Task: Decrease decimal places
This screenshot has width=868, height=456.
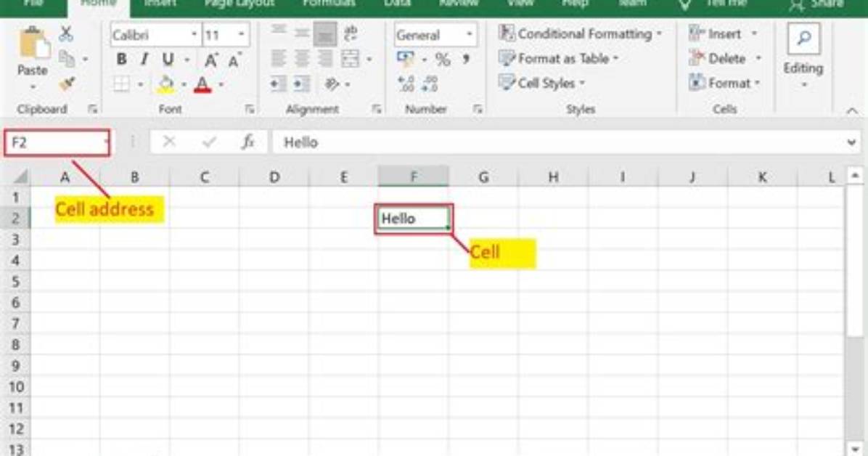Action: (430, 84)
